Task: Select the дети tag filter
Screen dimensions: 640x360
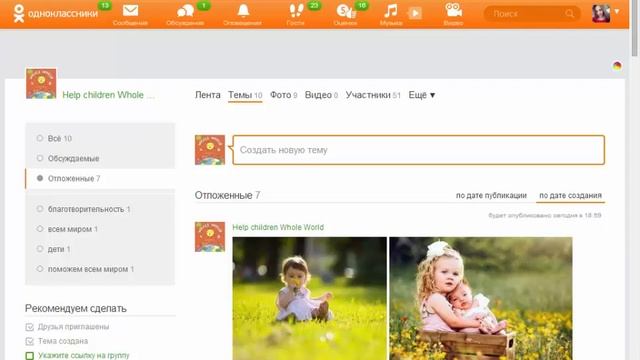Action: (x=100, y=249)
